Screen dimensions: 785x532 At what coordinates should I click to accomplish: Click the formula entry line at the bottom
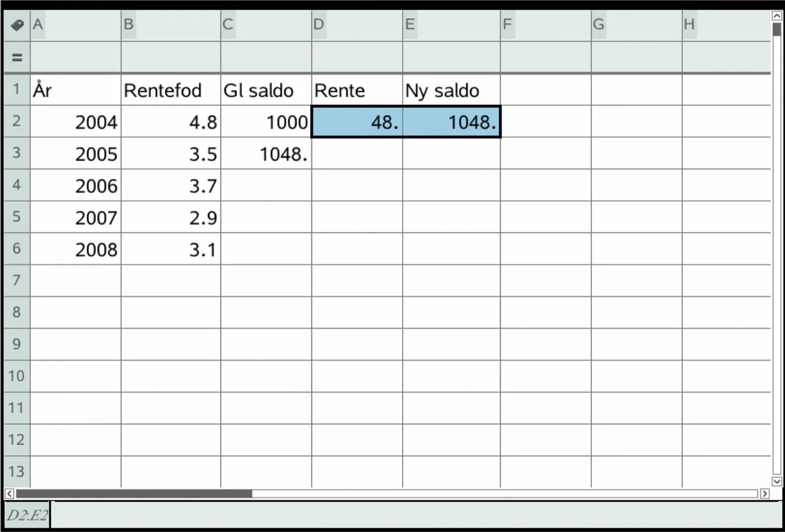(x=417, y=515)
